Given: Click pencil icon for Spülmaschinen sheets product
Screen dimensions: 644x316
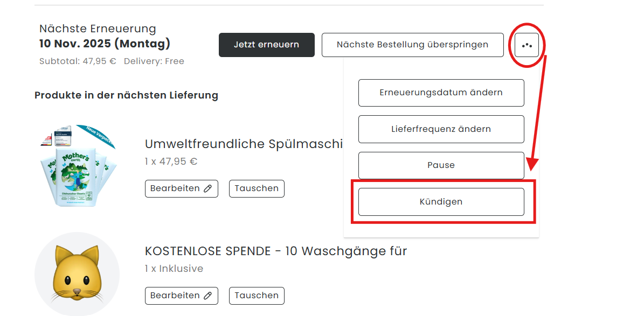Looking at the screenshot, I should [208, 189].
